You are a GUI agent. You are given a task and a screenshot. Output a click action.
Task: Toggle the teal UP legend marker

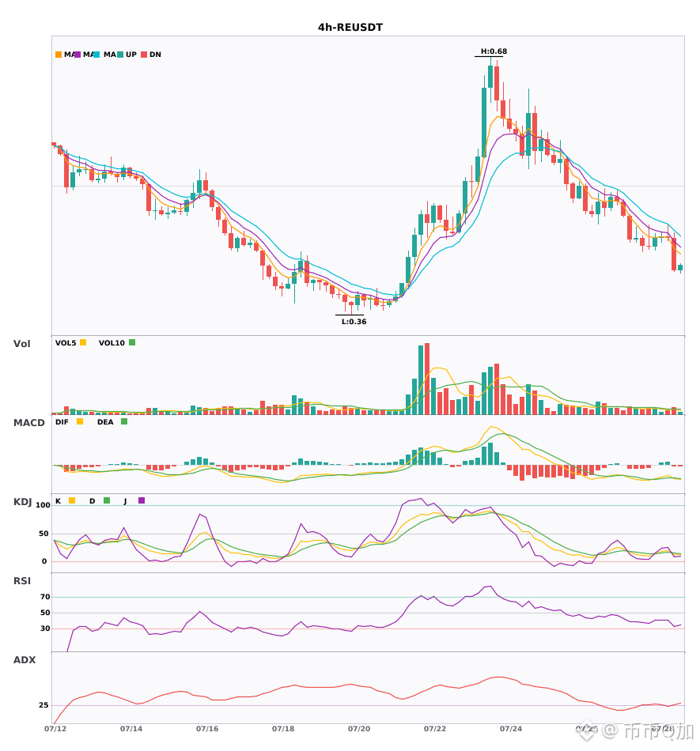click(120, 55)
